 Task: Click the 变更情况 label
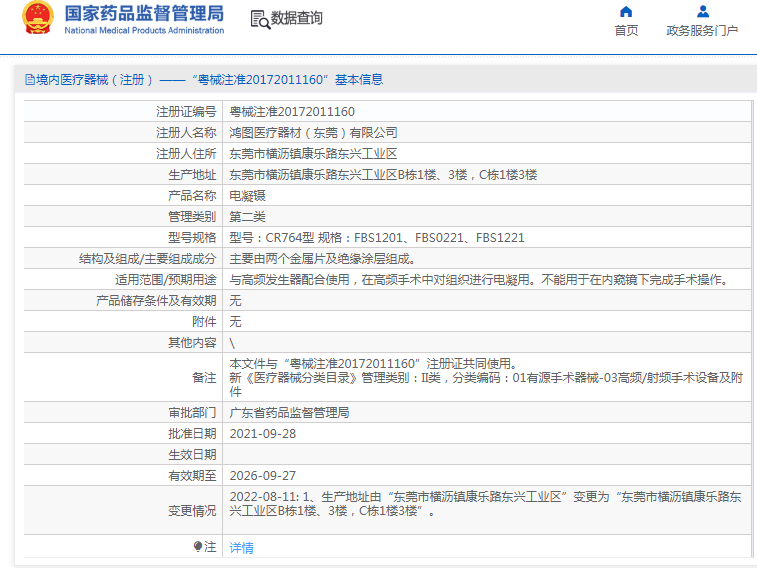(192, 511)
